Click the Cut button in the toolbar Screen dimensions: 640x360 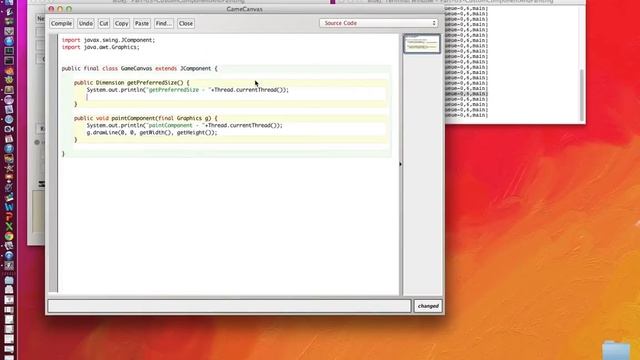104,24
